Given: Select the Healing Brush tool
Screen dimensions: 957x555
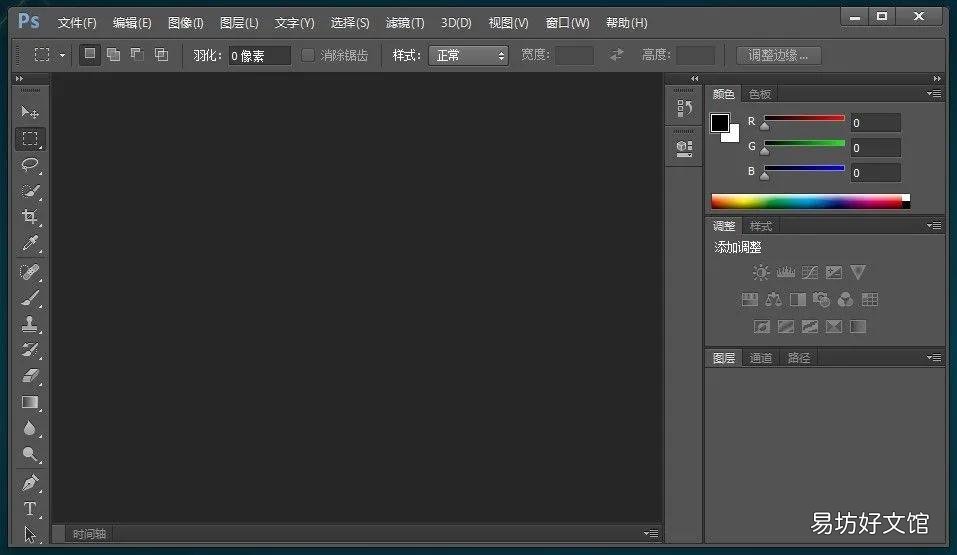Looking at the screenshot, I should pyautogui.click(x=29, y=272).
